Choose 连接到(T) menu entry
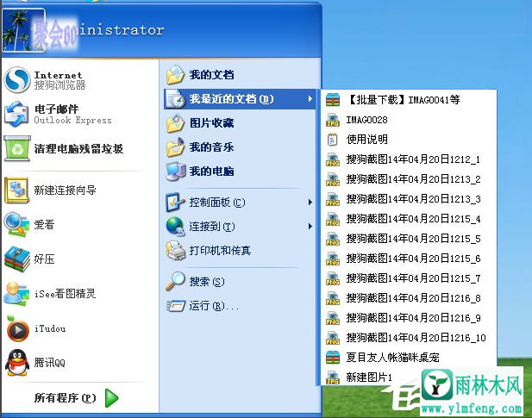Viewport: 532px width, 418px height. point(240,227)
